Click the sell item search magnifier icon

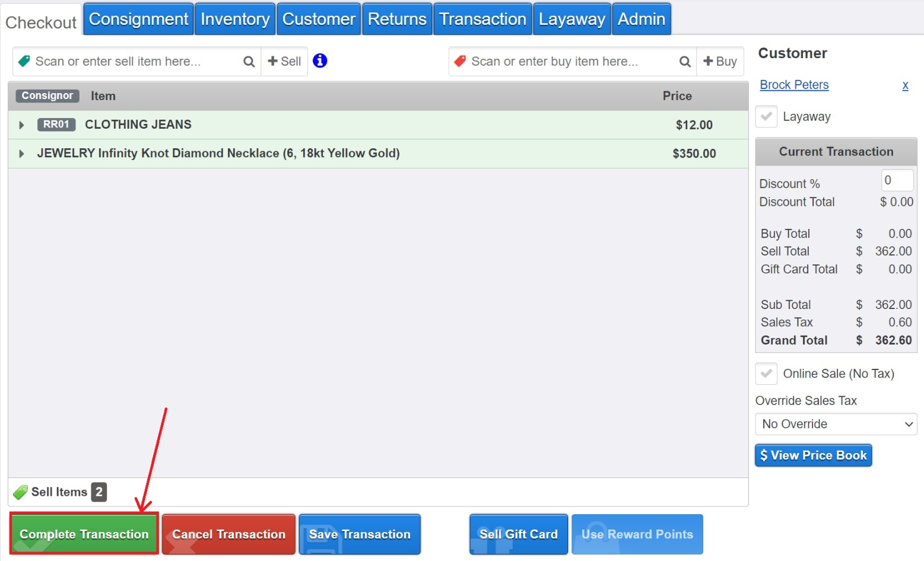tap(249, 61)
